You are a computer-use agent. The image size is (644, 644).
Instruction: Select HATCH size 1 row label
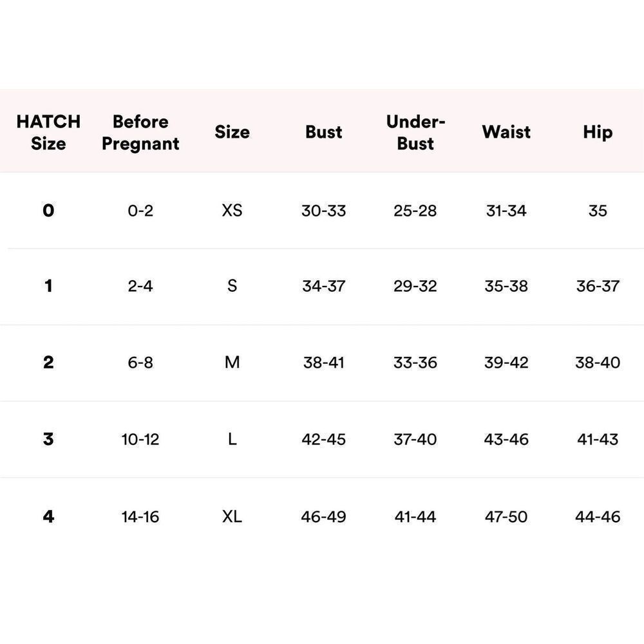[x=48, y=285]
